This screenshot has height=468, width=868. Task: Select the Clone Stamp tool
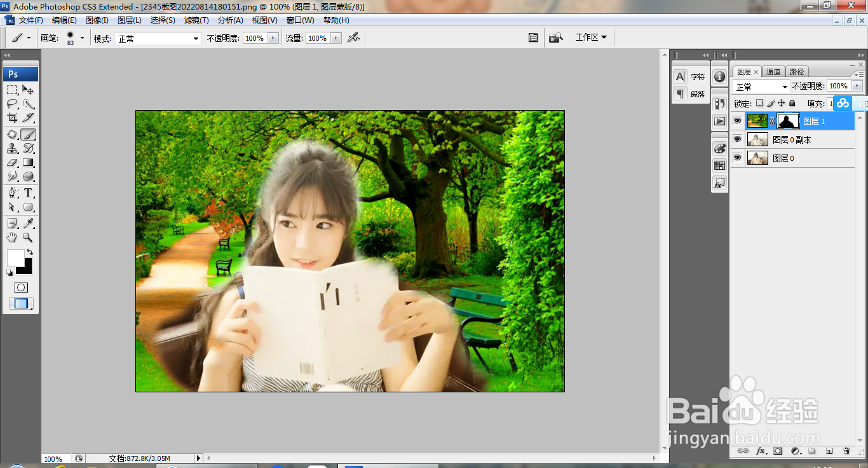12,148
